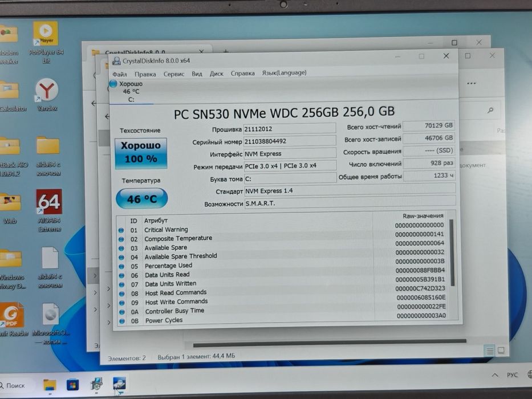Click the status dot of Critical Warning row
Screen dimensions: 532x399
[121, 230]
